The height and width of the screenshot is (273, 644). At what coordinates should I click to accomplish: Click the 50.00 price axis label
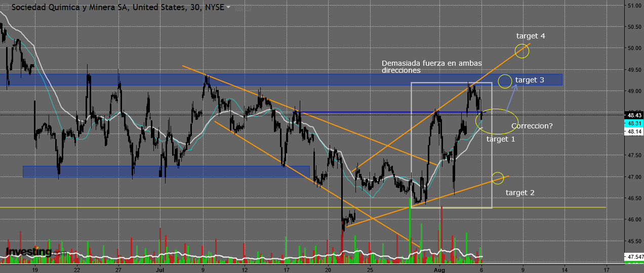[x=634, y=49]
